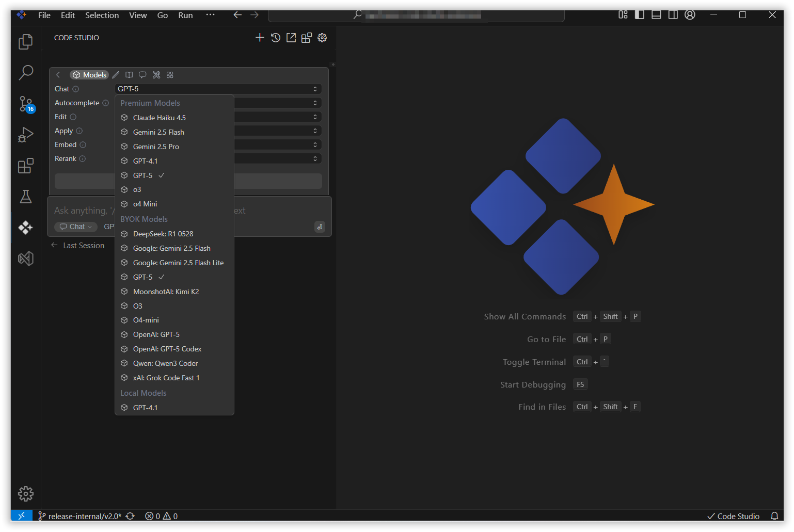794x532 pixels.
Task: Open the Extensions view
Action: 25,166
